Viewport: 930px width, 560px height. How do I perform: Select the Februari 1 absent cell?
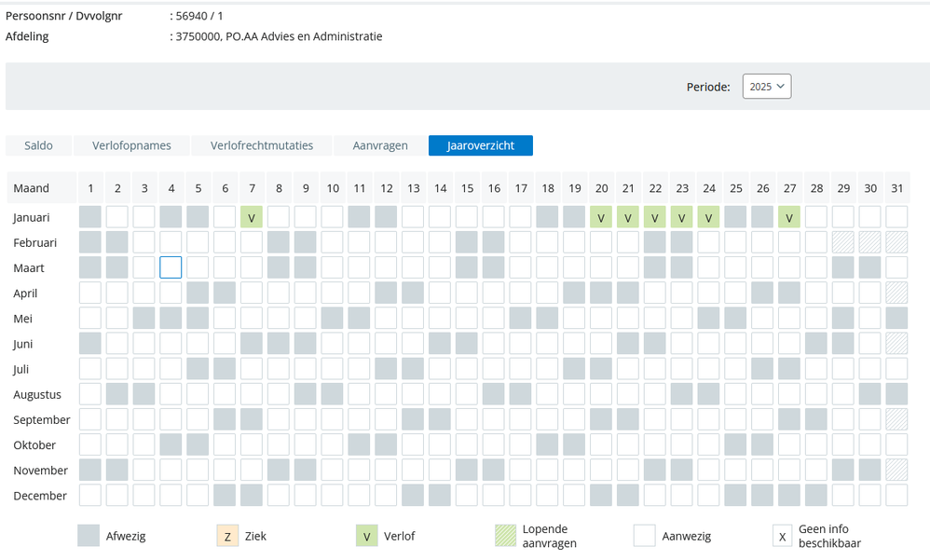tap(90, 242)
